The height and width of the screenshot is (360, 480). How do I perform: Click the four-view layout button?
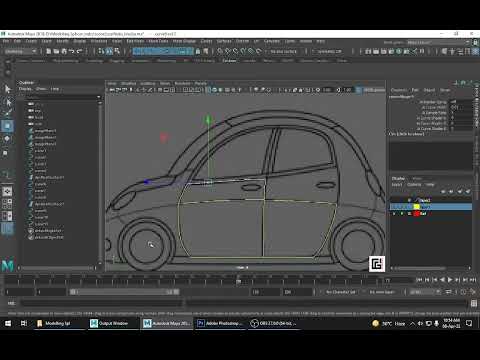(x=7, y=204)
